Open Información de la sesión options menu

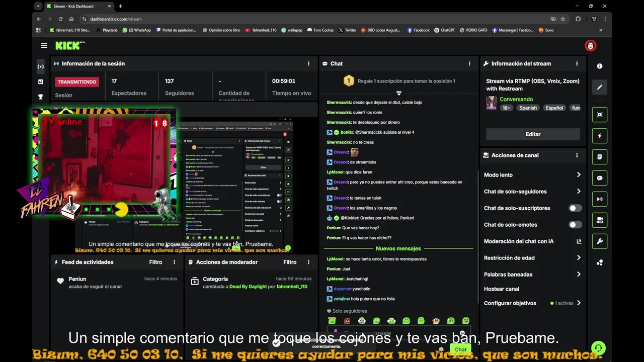coord(308,64)
